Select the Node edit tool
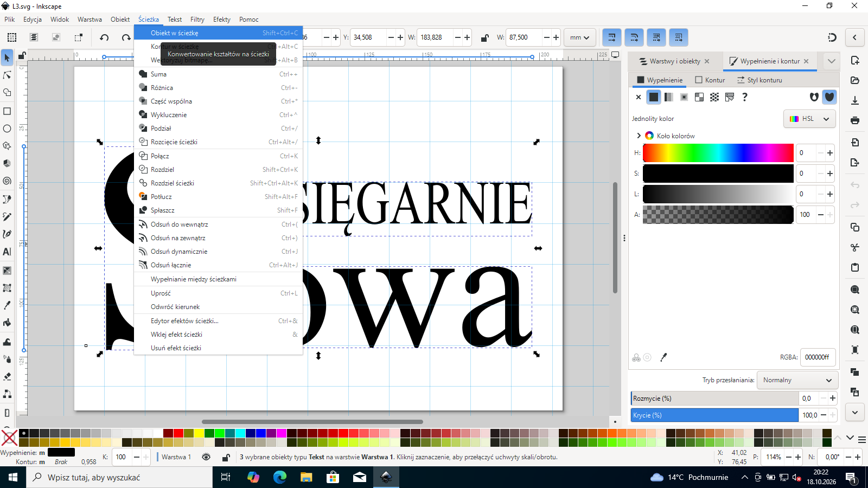This screenshot has width=868, height=488. pos(7,75)
